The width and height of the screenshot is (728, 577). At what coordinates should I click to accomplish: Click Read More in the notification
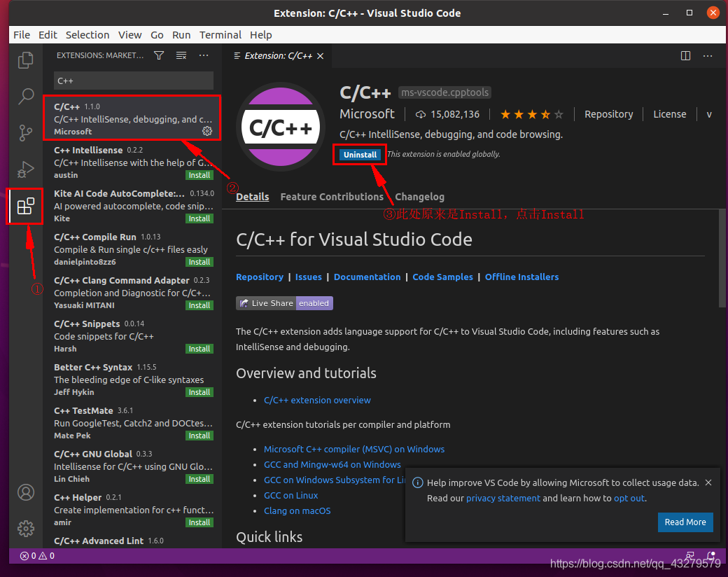coord(685,522)
